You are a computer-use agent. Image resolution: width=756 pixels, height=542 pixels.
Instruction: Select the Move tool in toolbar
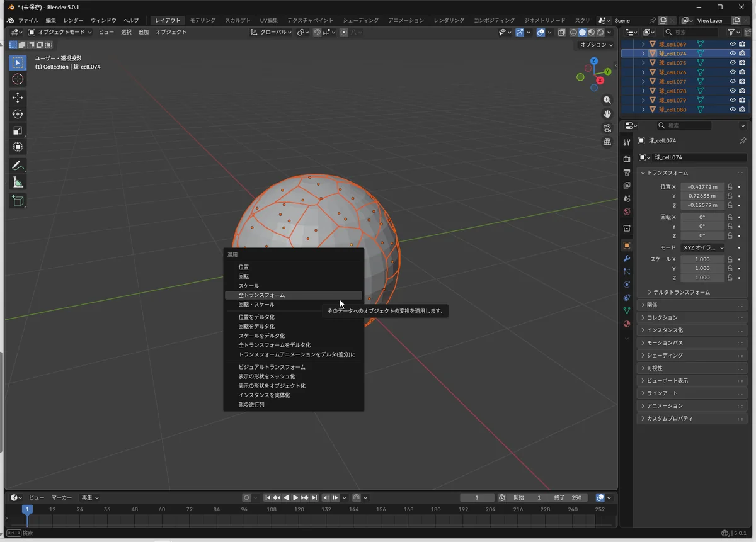point(18,98)
